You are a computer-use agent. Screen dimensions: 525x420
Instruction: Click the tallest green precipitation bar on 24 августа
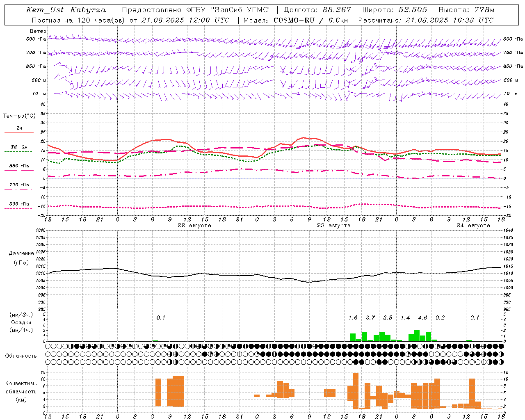(x=417, y=336)
